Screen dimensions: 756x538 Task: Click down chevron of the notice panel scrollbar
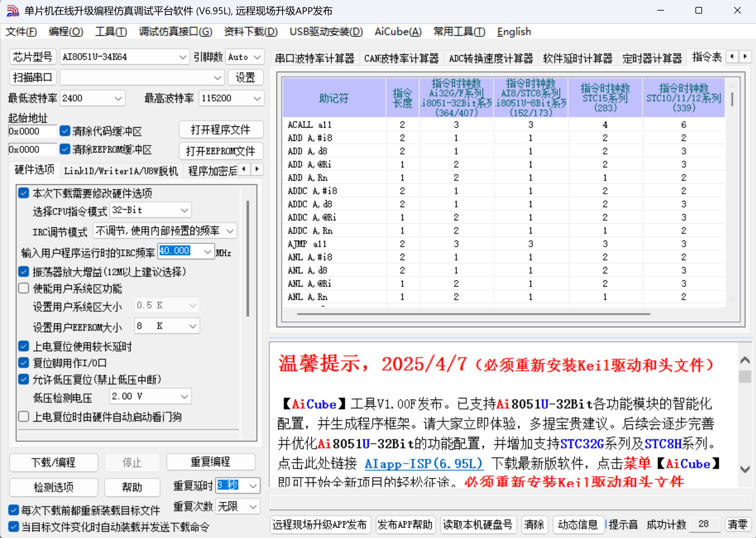coord(745,469)
